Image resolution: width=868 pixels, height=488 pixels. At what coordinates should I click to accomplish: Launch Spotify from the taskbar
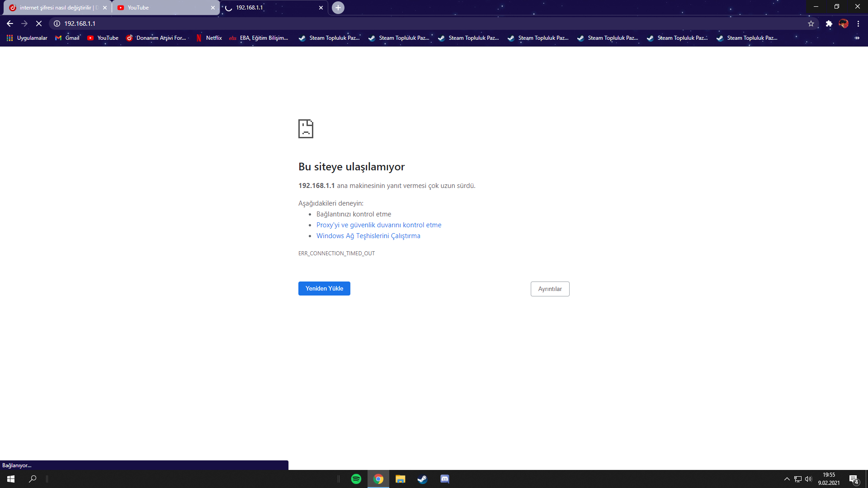(356, 479)
